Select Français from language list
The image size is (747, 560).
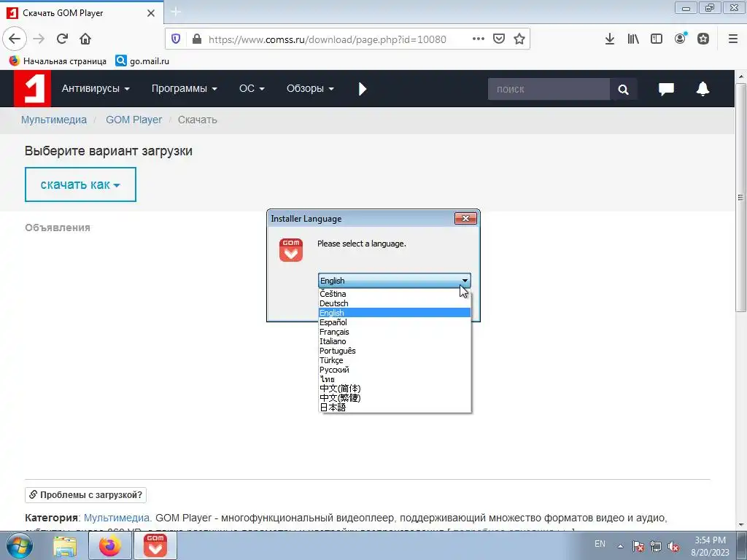tap(395, 332)
